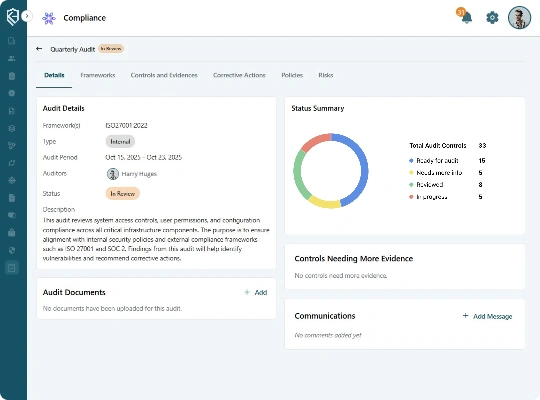This screenshot has height=400, width=540.
Task: Click the Needs more info legend entry
Action: [x=435, y=173]
